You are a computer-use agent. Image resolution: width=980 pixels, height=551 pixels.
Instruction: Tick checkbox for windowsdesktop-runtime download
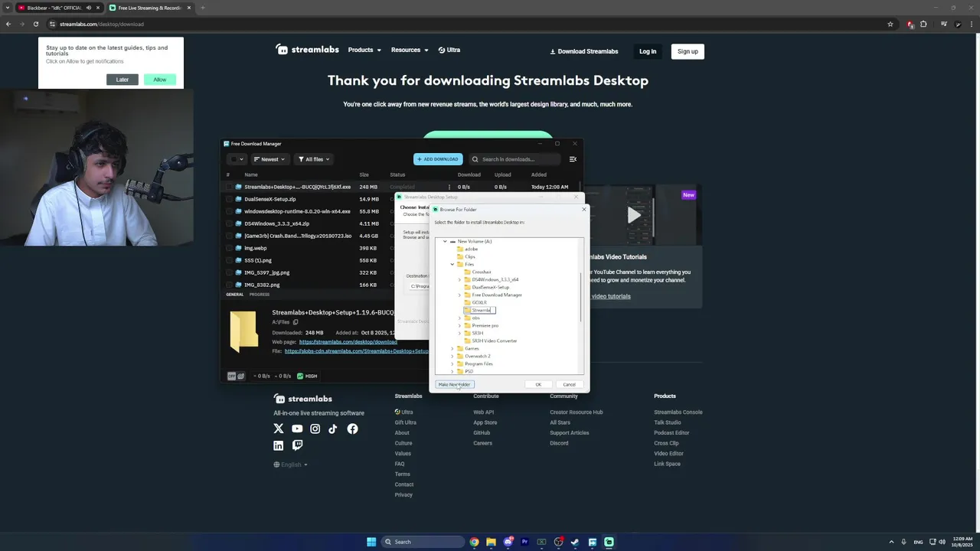228,211
